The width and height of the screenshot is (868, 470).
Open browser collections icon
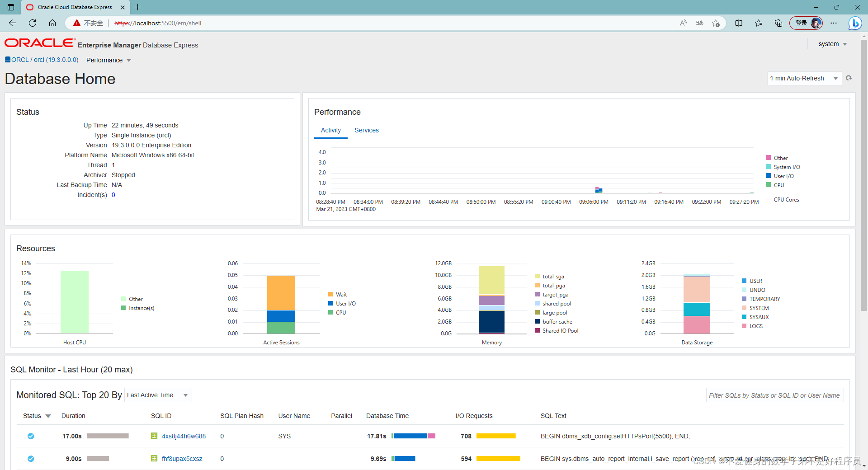click(x=778, y=23)
